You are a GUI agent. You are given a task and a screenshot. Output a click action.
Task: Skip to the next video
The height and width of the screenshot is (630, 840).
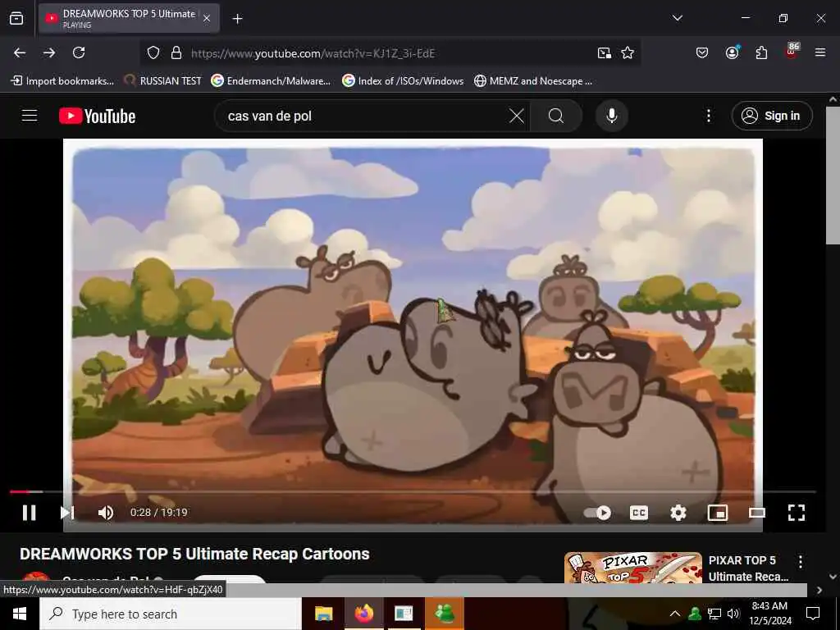(67, 513)
